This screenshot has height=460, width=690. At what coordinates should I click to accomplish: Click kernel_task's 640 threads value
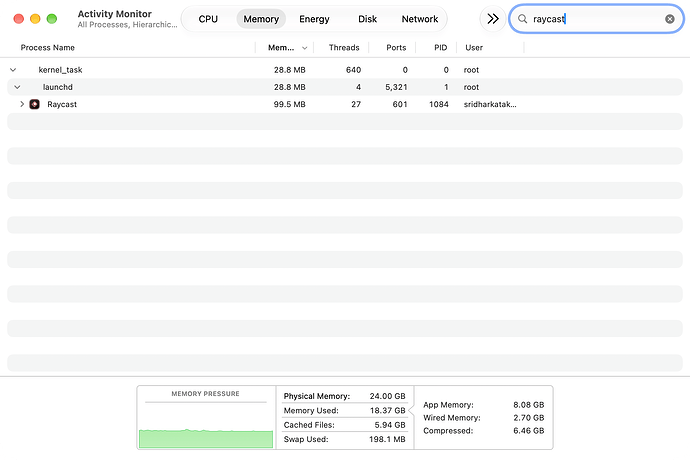353,70
